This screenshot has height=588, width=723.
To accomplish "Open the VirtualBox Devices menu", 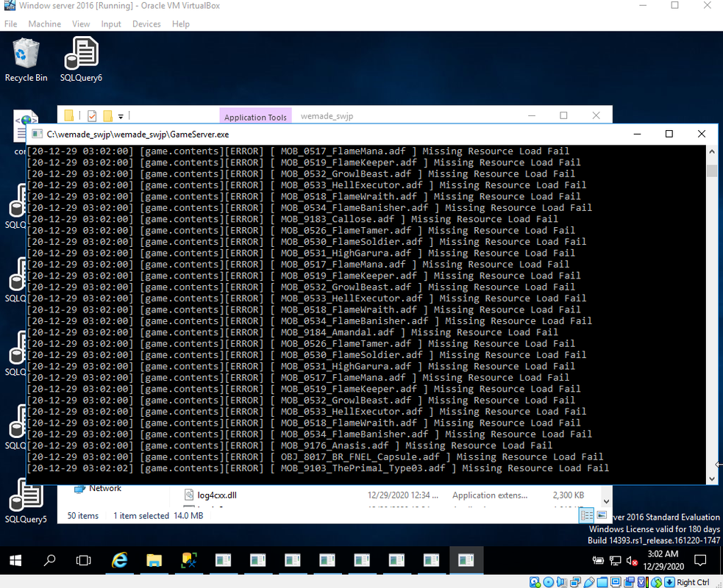I will tap(146, 24).
